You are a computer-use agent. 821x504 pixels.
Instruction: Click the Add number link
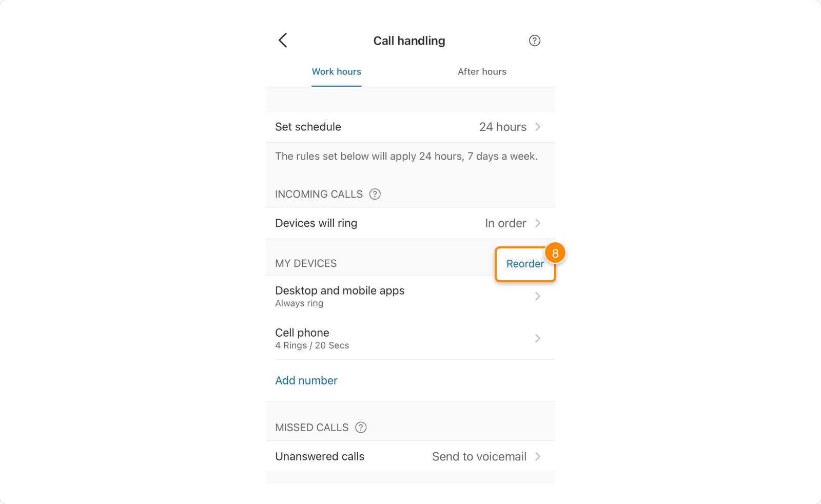pos(306,380)
